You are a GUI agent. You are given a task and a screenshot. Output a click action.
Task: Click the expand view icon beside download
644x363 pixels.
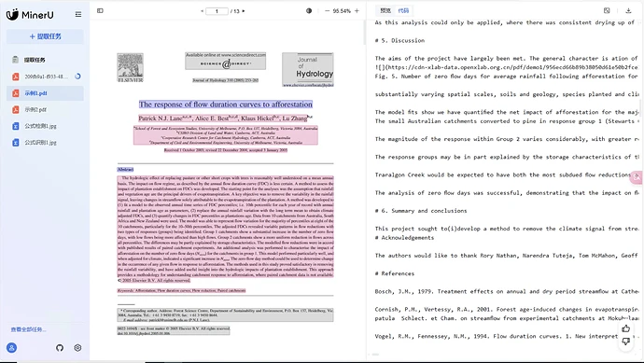(607, 10)
